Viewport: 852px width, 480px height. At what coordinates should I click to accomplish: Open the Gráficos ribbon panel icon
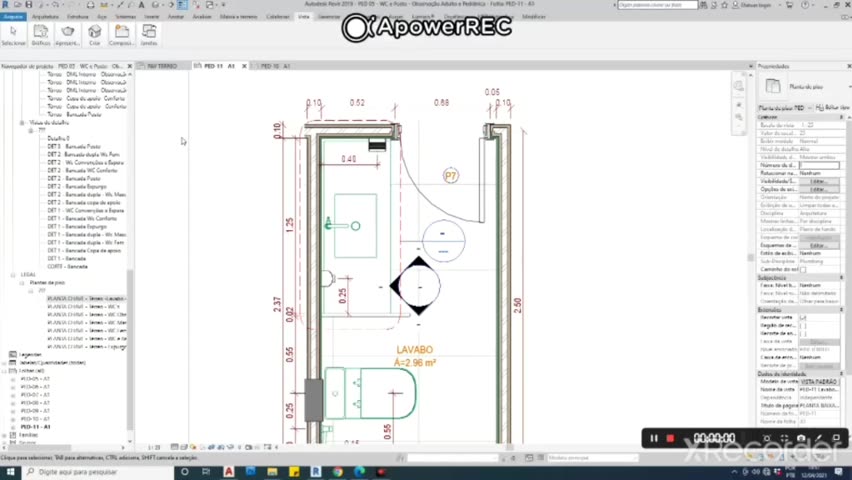[41, 35]
